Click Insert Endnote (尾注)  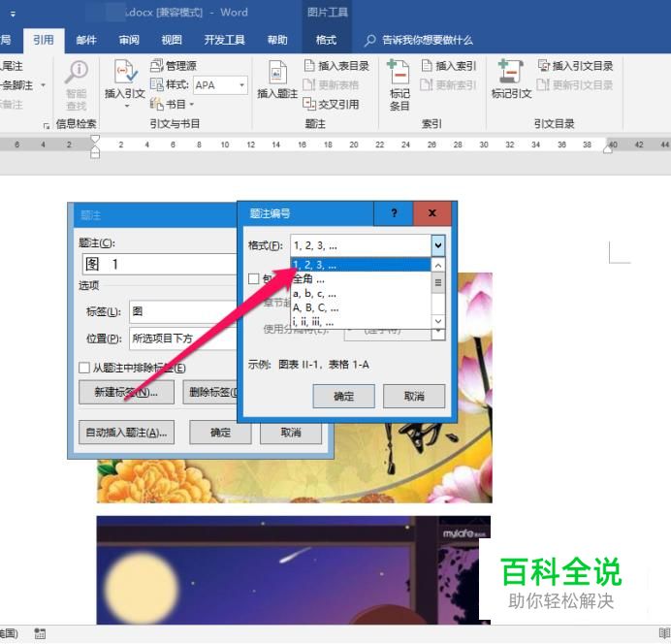11,66
